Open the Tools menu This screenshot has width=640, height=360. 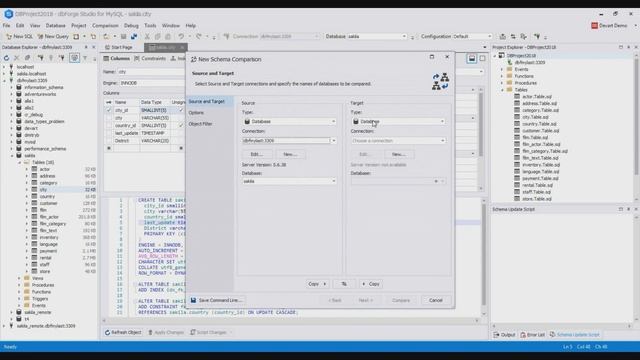coord(150,25)
